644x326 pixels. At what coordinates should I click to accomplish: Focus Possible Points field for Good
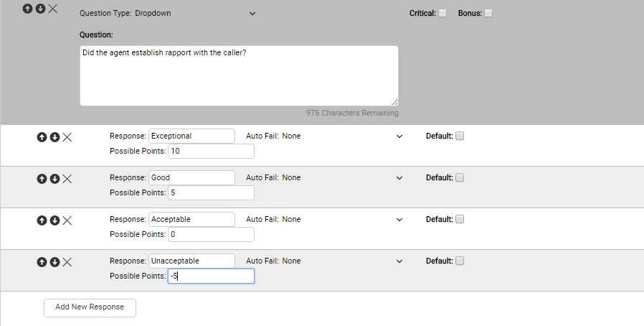(x=211, y=193)
